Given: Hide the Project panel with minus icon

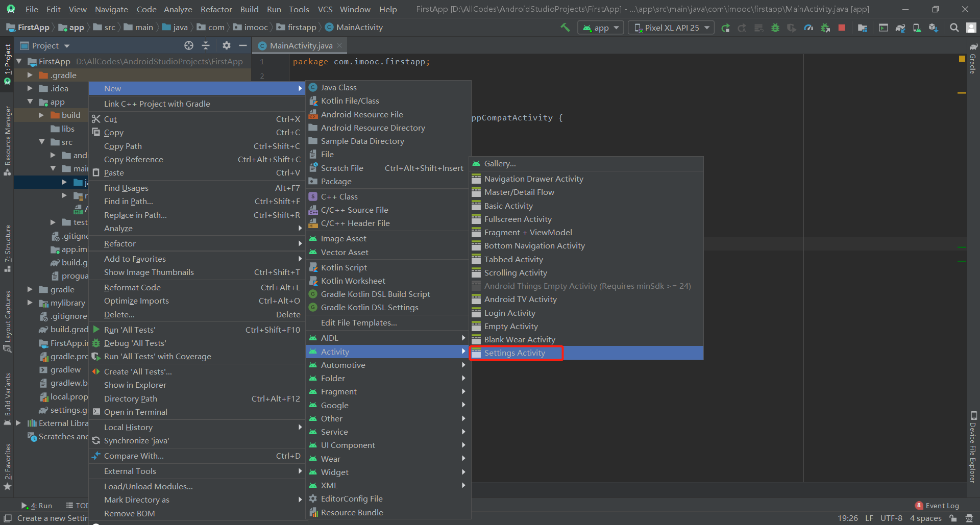Looking at the screenshot, I should [243, 45].
